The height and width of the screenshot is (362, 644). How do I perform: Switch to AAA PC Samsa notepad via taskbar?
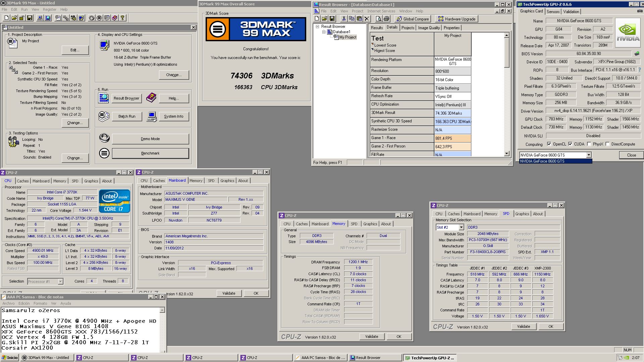pos(320,358)
